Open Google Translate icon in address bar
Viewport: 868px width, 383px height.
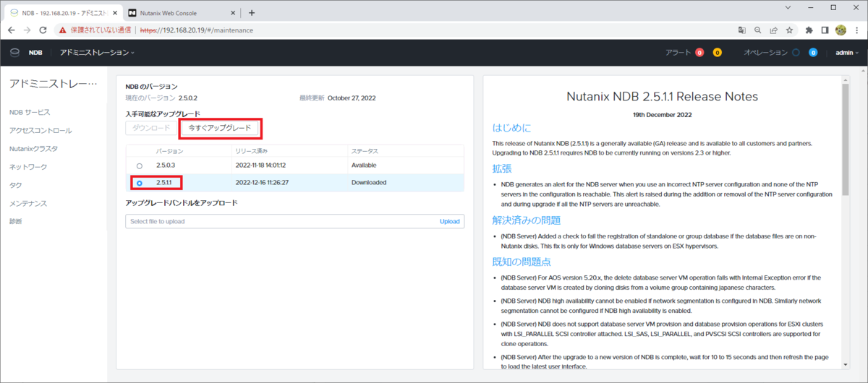(742, 30)
